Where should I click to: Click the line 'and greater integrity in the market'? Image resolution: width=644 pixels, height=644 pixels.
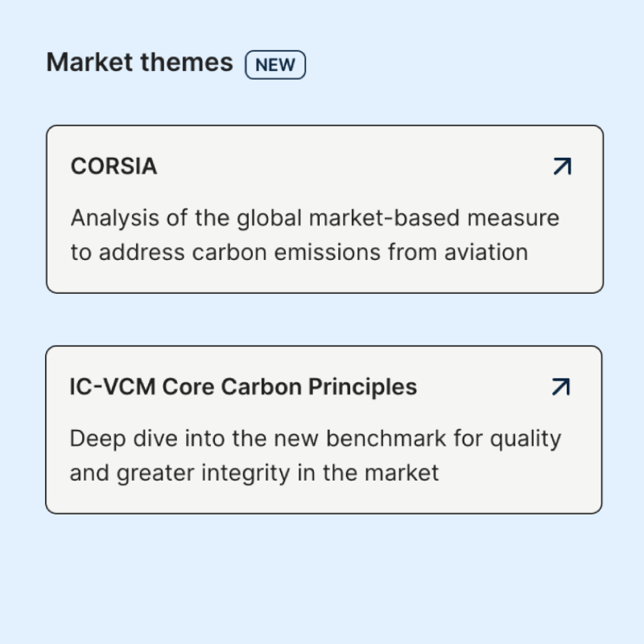254,472
